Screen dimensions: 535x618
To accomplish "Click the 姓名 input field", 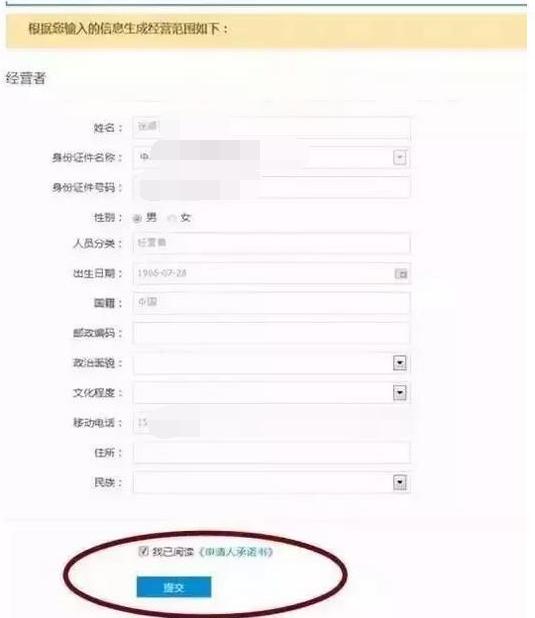I will tap(272, 128).
